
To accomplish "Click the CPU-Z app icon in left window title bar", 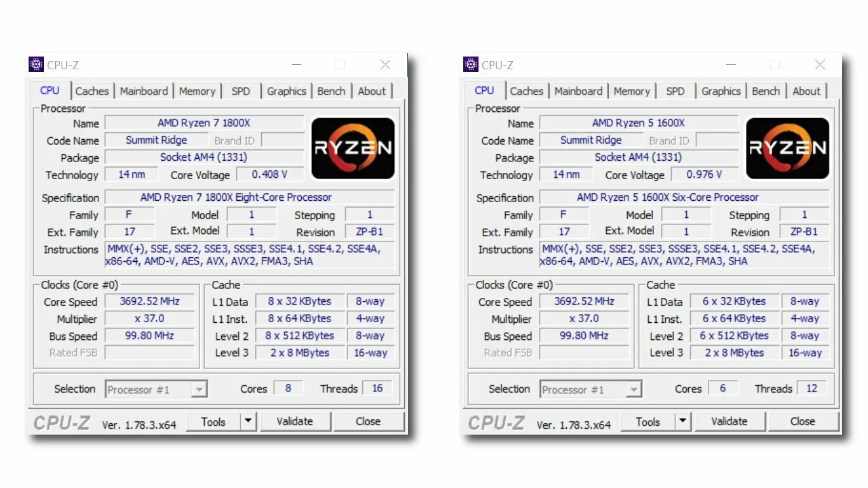I will [36, 64].
